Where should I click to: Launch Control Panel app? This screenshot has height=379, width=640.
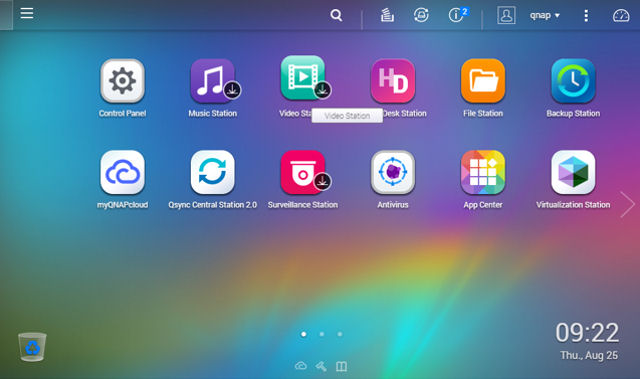click(122, 81)
